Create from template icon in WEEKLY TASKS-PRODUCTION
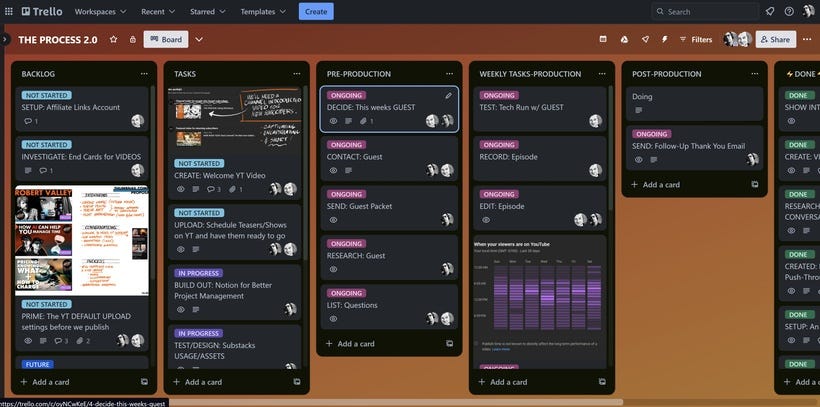This screenshot has width=820, height=407. 602,382
